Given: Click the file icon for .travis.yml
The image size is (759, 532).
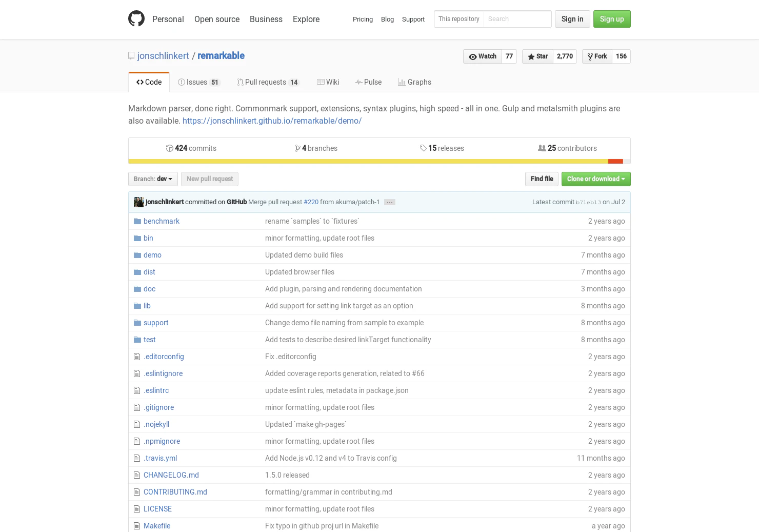Looking at the screenshot, I should tap(137, 458).
